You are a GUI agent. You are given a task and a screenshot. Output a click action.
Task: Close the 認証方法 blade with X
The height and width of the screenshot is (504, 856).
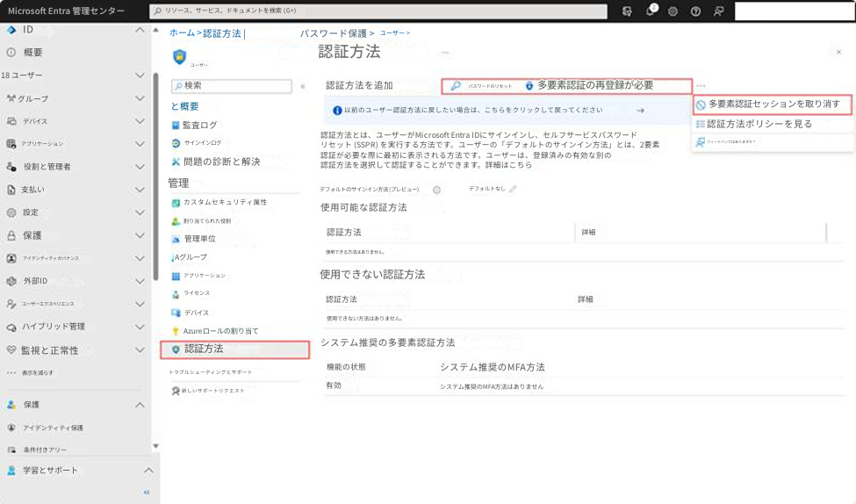pyautogui.click(x=838, y=53)
